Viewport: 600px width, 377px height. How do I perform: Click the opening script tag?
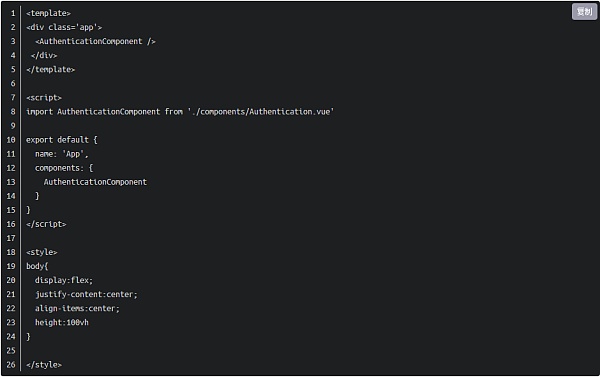click(x=44, y=98)
